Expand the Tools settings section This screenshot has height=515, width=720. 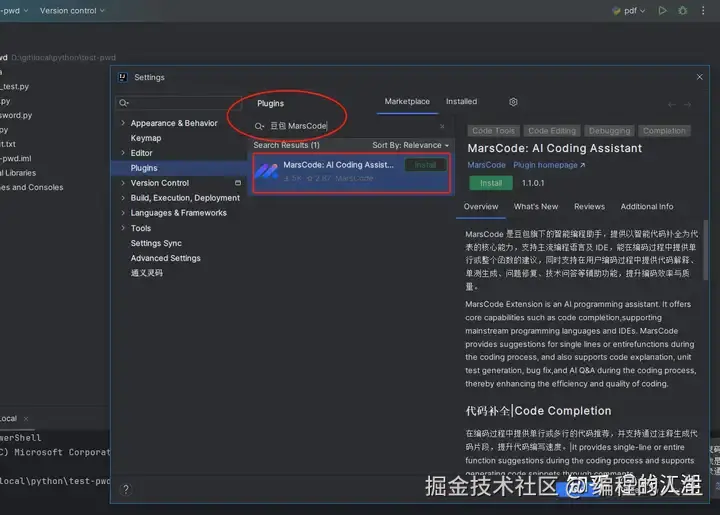pos(123,228)
